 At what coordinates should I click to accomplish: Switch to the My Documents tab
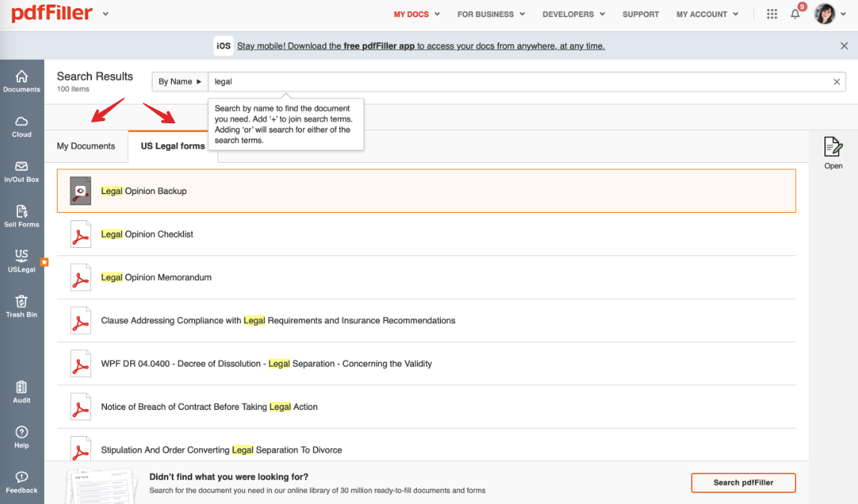click(86, 146)
